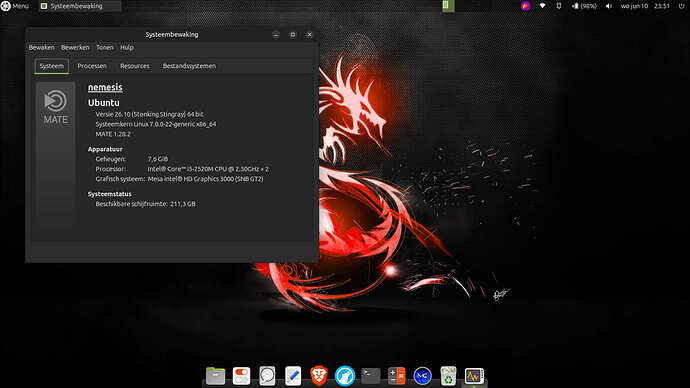Click the green workspace switcher in panel
Image resolution: width=690 pixels, height=388 pixels.
tap(448, 6)
